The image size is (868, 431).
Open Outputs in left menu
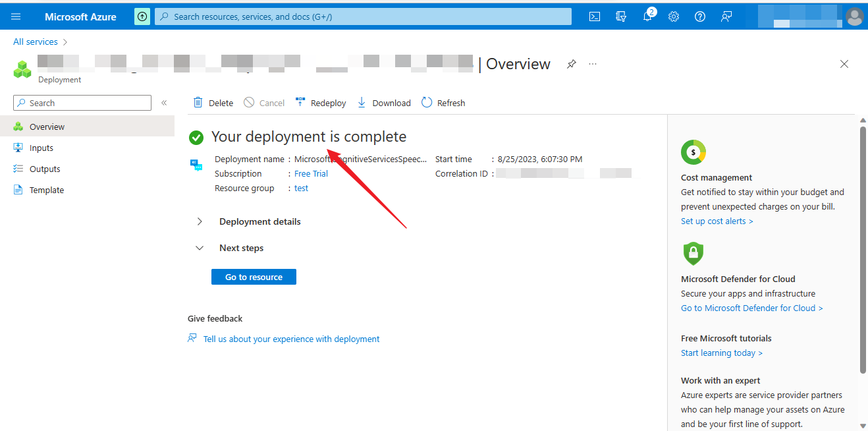(x=87, y=169)
